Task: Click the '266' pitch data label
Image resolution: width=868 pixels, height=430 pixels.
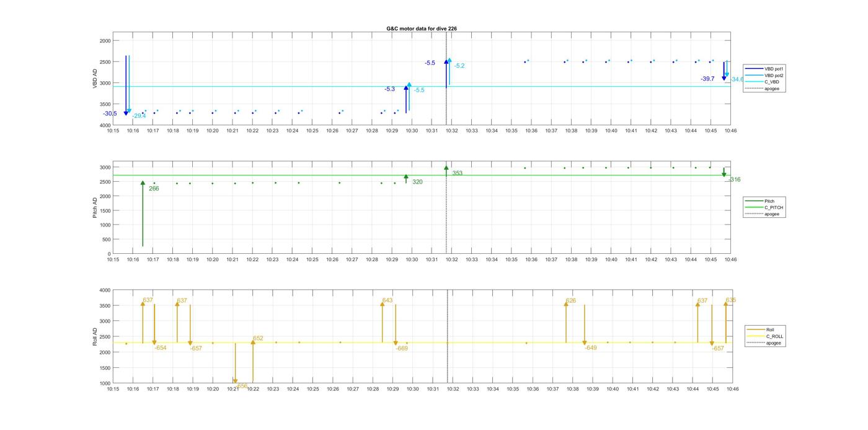Action: click(154, 189)
